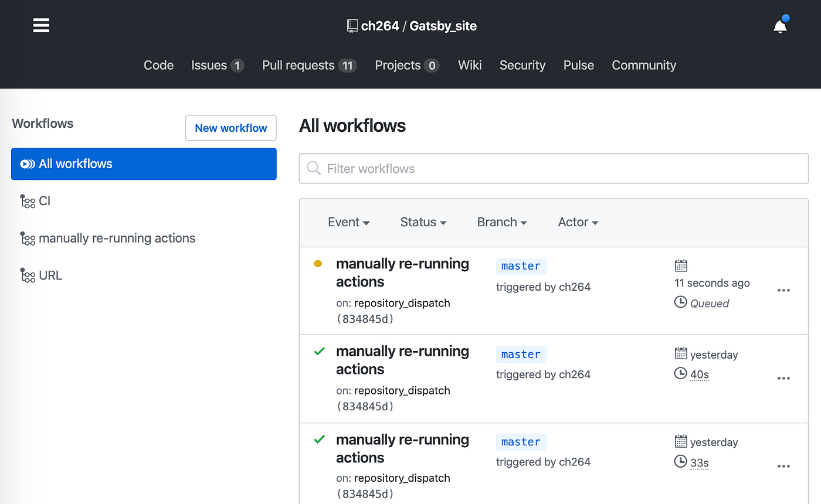Click the repository book icon
821x504 pixels.
[x=352, y=26]
